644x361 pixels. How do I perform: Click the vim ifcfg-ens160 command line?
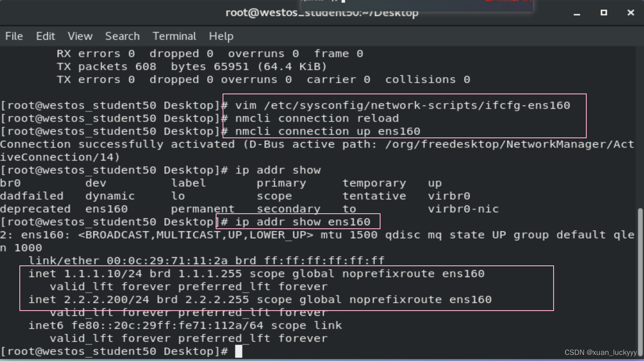pyautogui.click(x=402, y=106)
